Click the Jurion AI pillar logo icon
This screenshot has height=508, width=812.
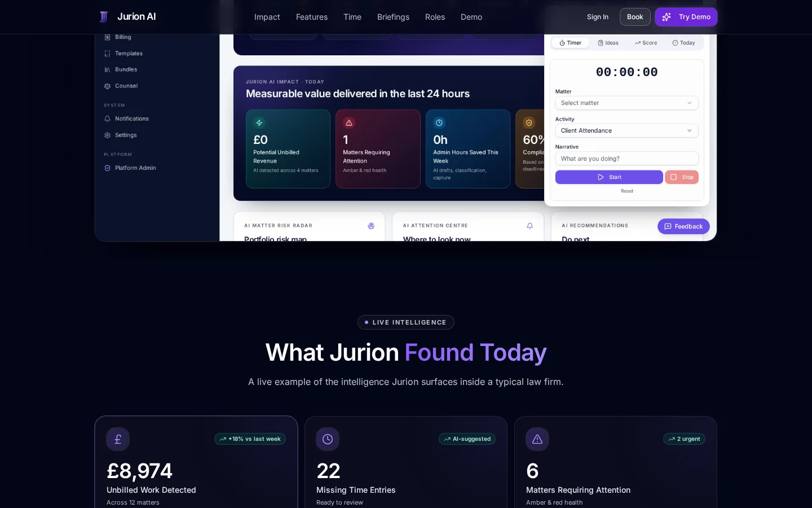[104, 17]
